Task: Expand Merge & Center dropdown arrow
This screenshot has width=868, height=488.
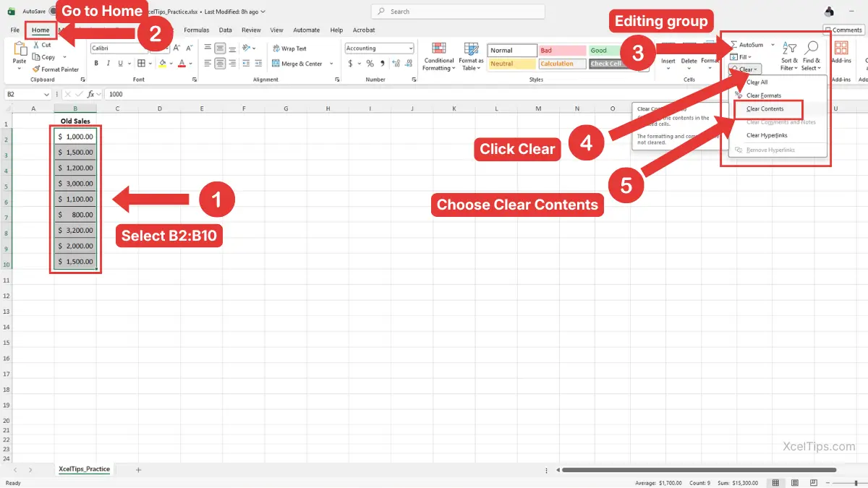Action: click(331, 64)
